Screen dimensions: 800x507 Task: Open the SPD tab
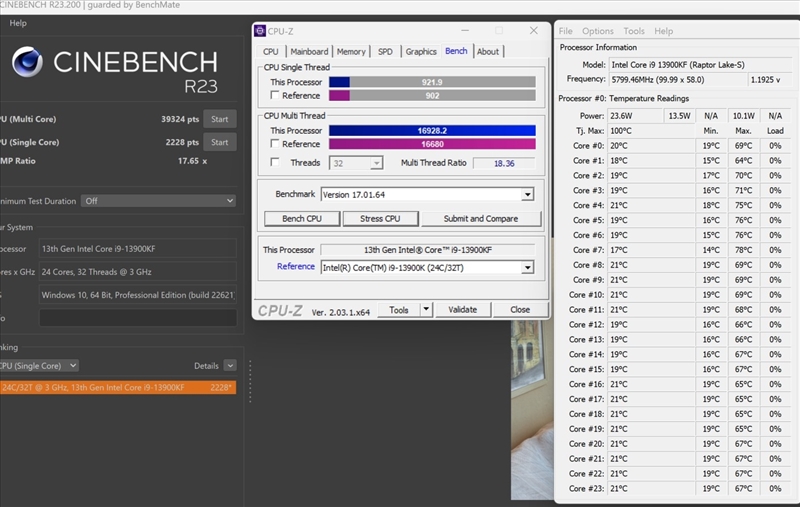[x=385, y=52]
